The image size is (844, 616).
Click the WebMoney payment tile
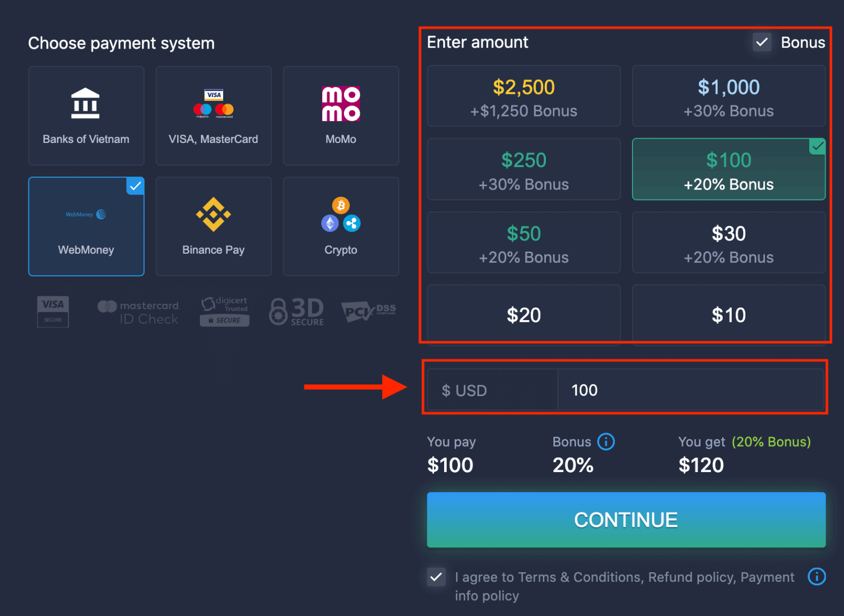(86, 226)
